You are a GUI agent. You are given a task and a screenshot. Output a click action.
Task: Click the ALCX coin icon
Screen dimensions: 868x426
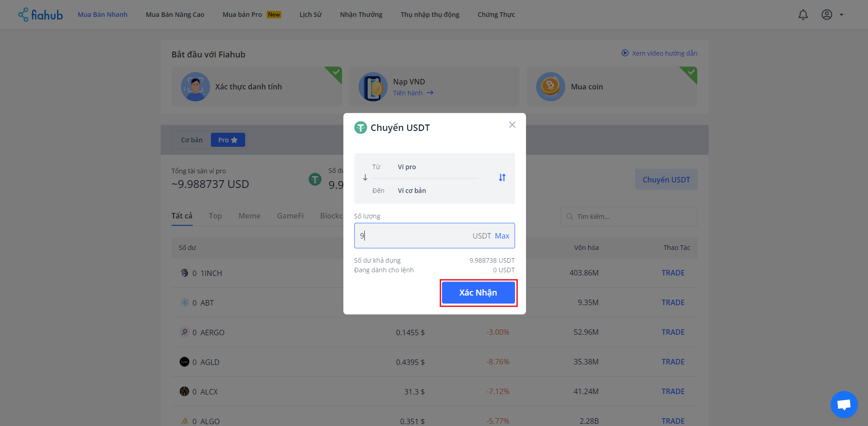pyautogui.click(x=184, y=391)
